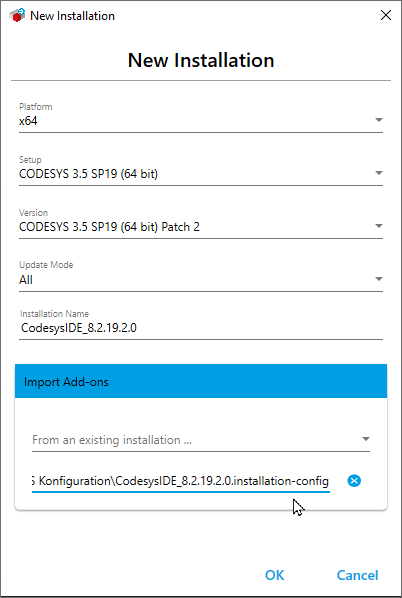Screen dimensions: 402x598
Task: Click the installation-config path input field
Action: [181, 481]
